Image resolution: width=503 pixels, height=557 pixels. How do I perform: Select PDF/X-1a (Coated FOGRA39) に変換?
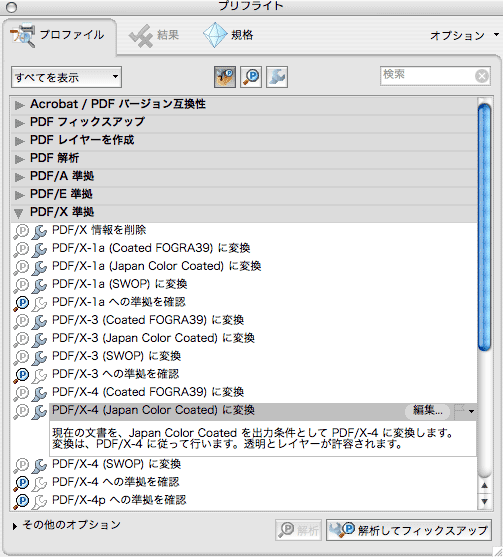(x=151, y=248)
